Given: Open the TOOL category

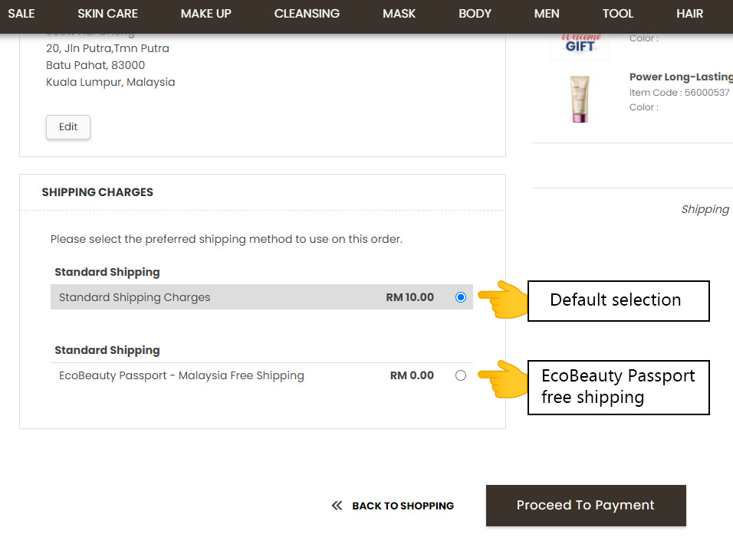Looking at the screenshot, I should pos(617,13).
